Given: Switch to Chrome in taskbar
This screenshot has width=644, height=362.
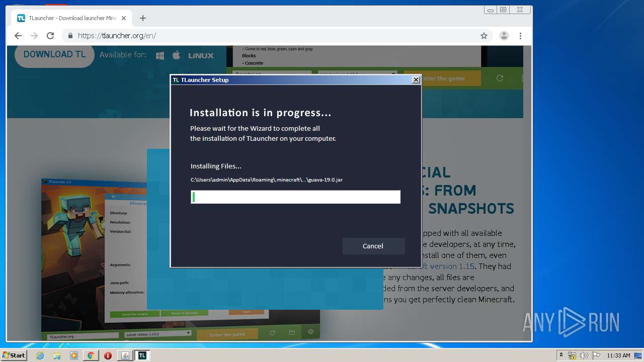Looking at the screenshot, I should [91, 355].
